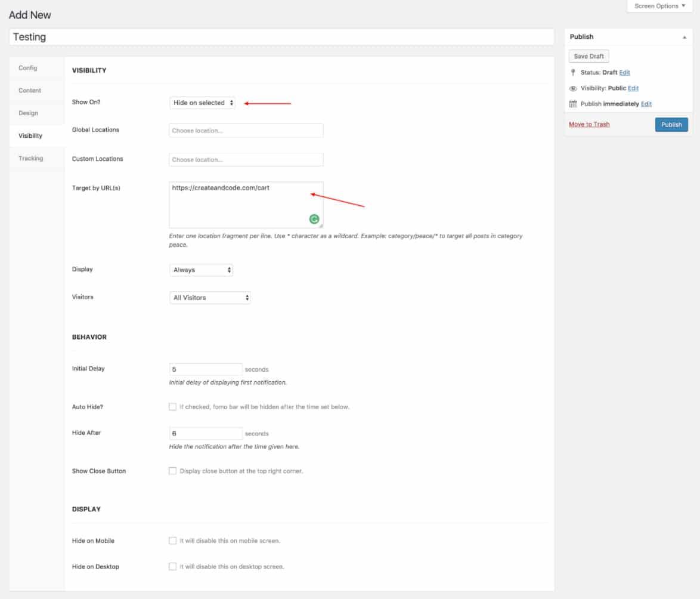Viewport: 700px width, 599px height.
Task: Edit the Public visibility setting
Action: (633, 88)
